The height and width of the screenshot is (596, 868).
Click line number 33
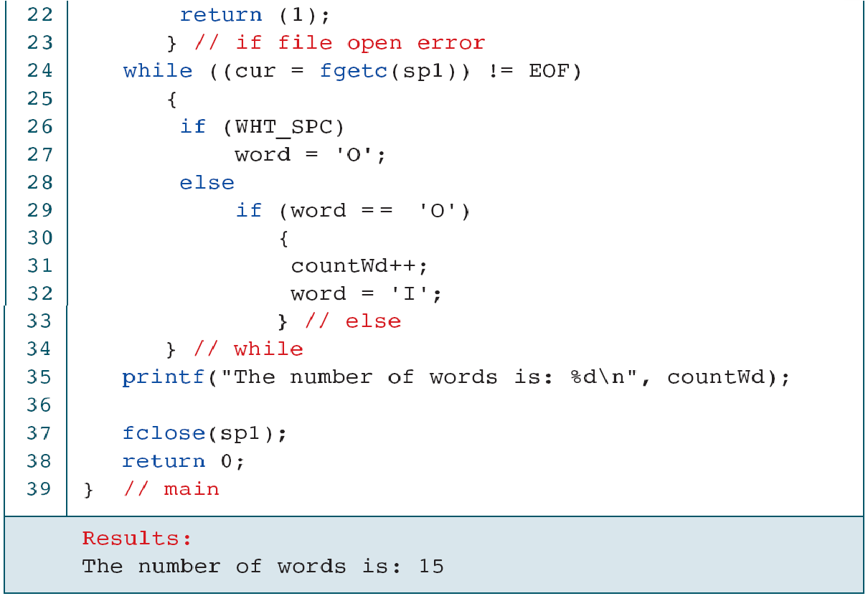[40, 321]
